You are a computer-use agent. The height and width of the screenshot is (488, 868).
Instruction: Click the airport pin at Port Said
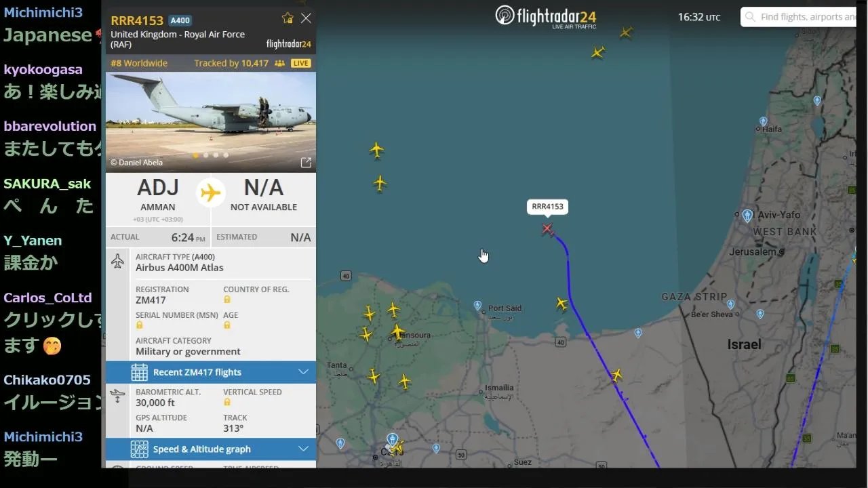pyautogui.click(x=477, y=306)
